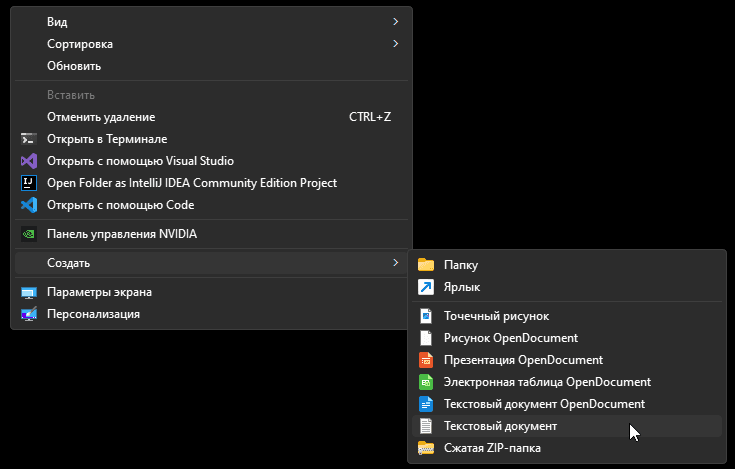Click the orange OpenDocument presentation icon
The width and height of the screenshot is (735, 469).
click(426, 360)
